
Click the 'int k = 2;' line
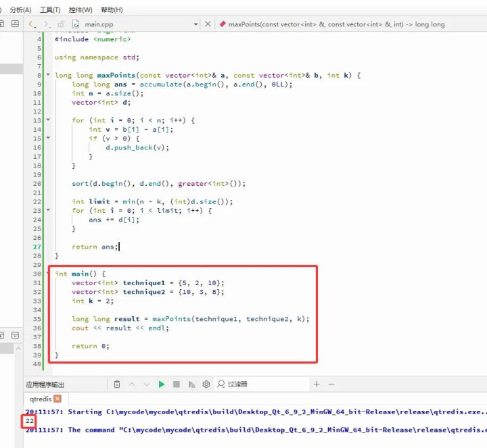coord(93,301)
